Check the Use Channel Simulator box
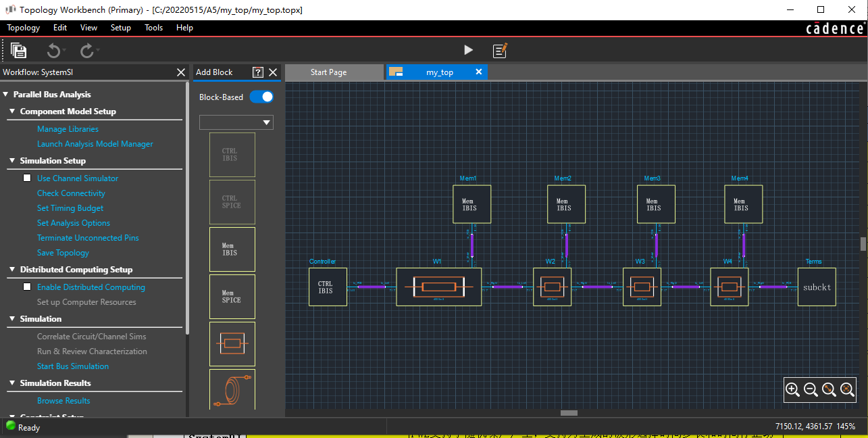Screen dimensions: 868x438 (28, 178)
